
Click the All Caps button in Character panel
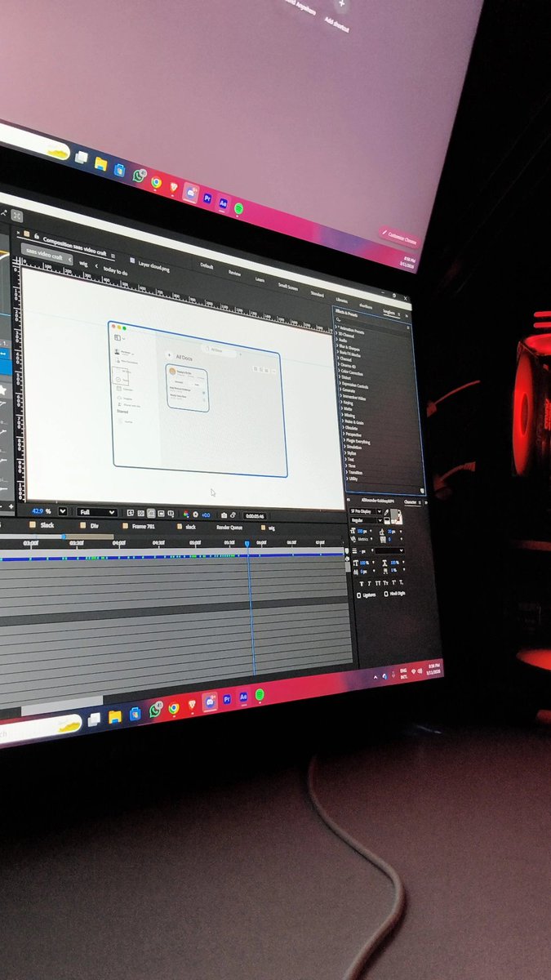[378, 583]
